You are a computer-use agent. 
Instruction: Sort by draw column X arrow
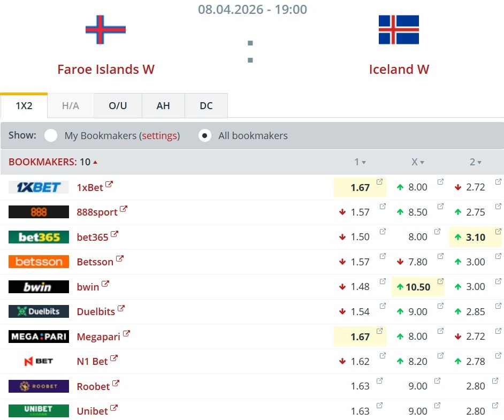pos(422,163)
